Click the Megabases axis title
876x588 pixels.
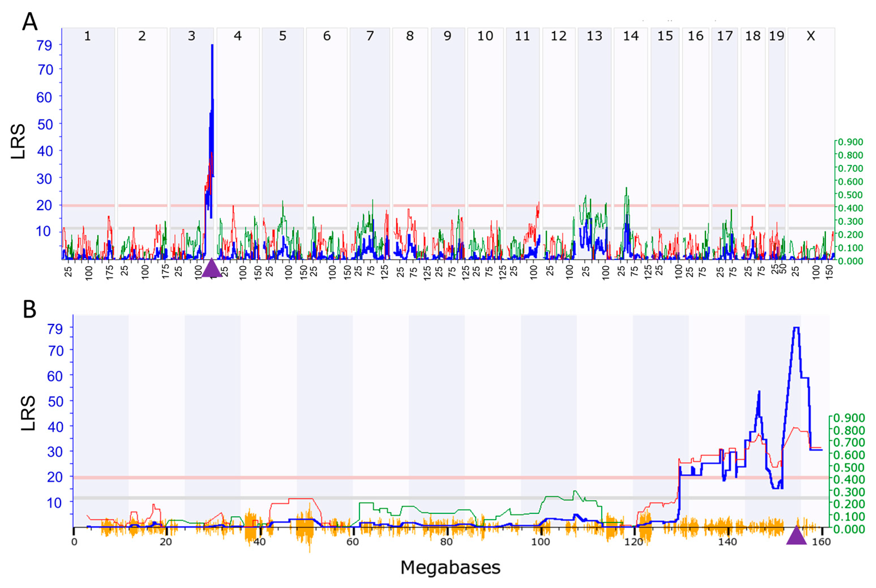tap(450, 568)
